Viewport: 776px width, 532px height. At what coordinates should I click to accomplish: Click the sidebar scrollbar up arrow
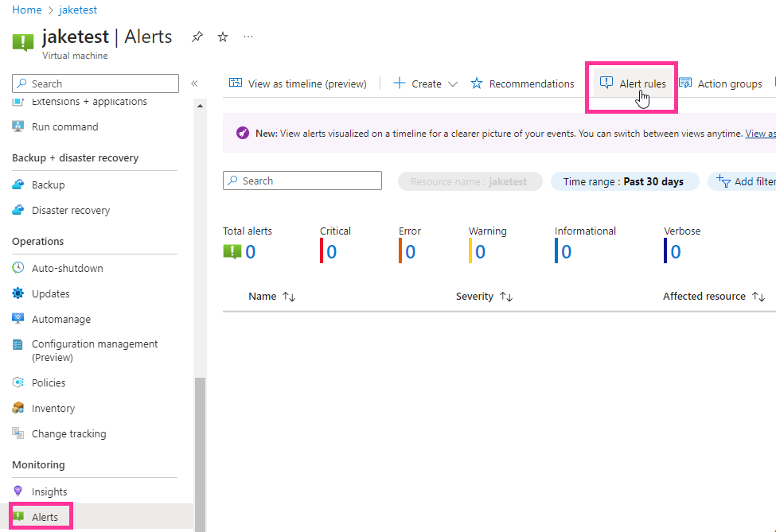pos(200,106)
